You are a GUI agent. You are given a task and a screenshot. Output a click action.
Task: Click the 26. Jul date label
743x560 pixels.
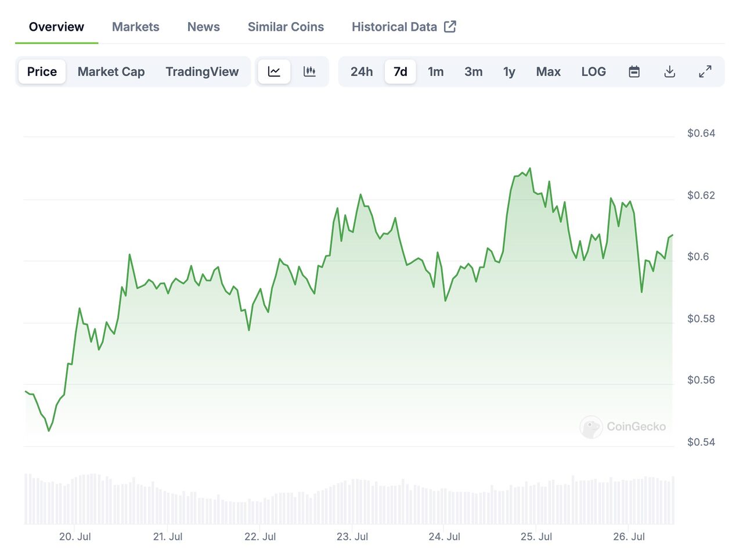(x=629, y=537)
